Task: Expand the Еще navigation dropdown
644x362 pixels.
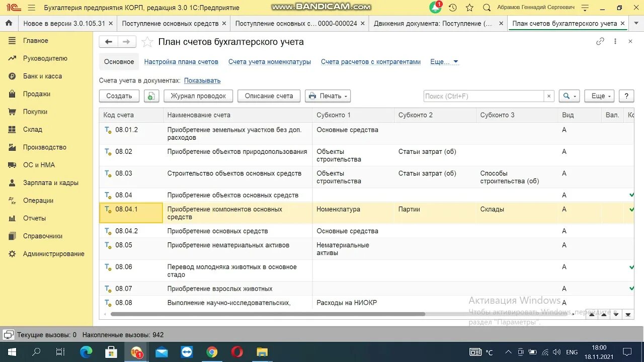Action: tap(444, 62)
